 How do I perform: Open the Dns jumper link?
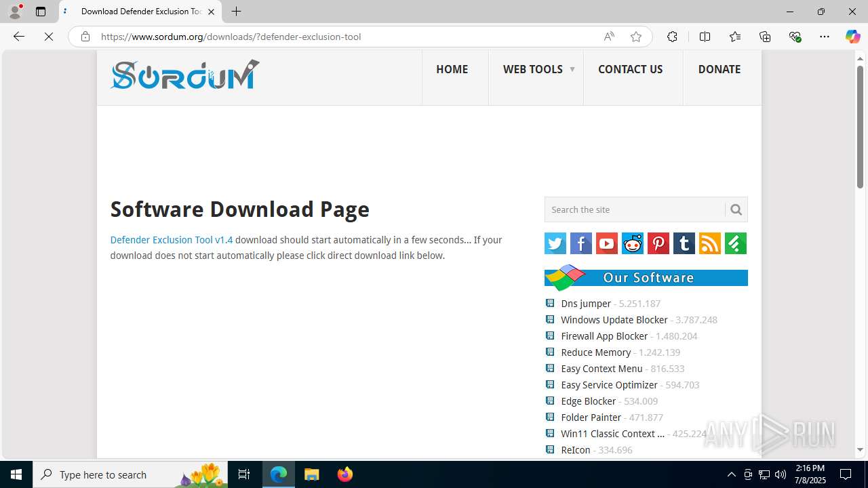586,304
